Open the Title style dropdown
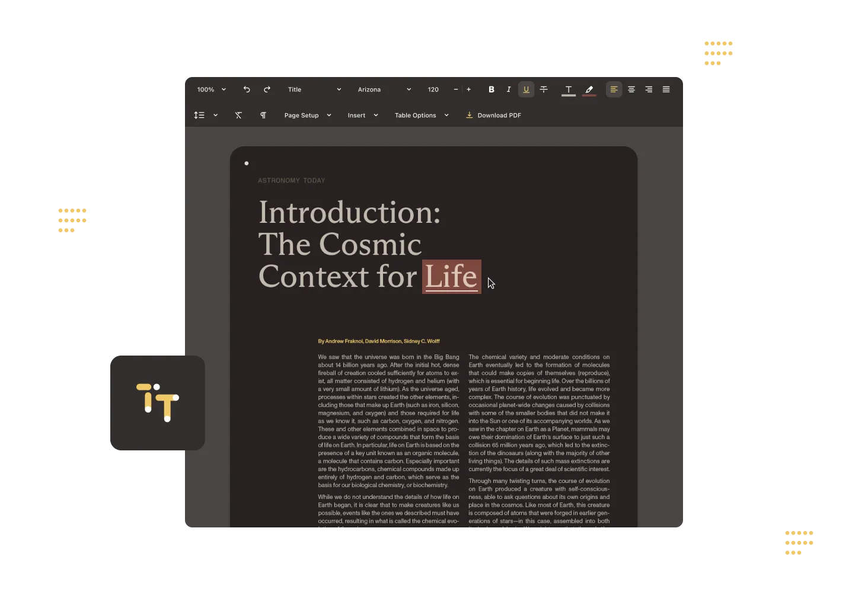This screenshot has width=868, height=608. click(314, 89)
